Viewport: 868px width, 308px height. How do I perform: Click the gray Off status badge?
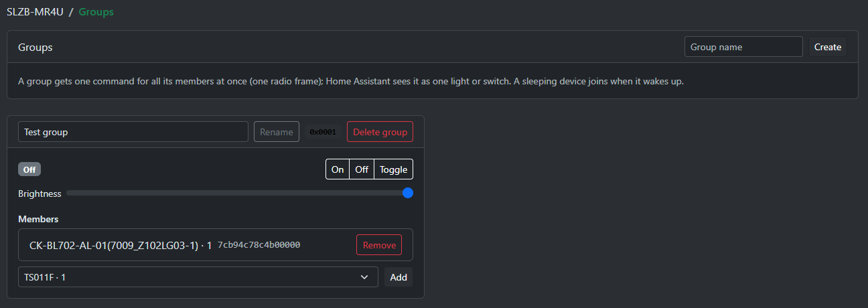tap(29, 169)
